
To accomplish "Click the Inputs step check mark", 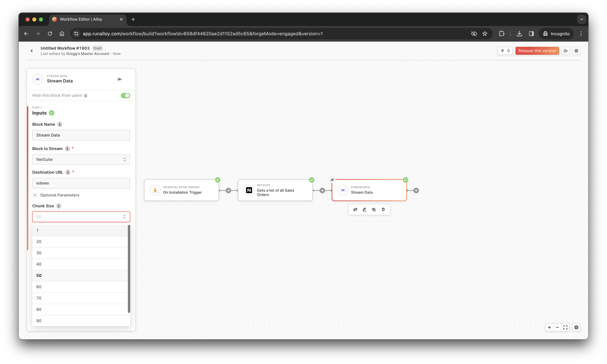I will coord(51,113).
